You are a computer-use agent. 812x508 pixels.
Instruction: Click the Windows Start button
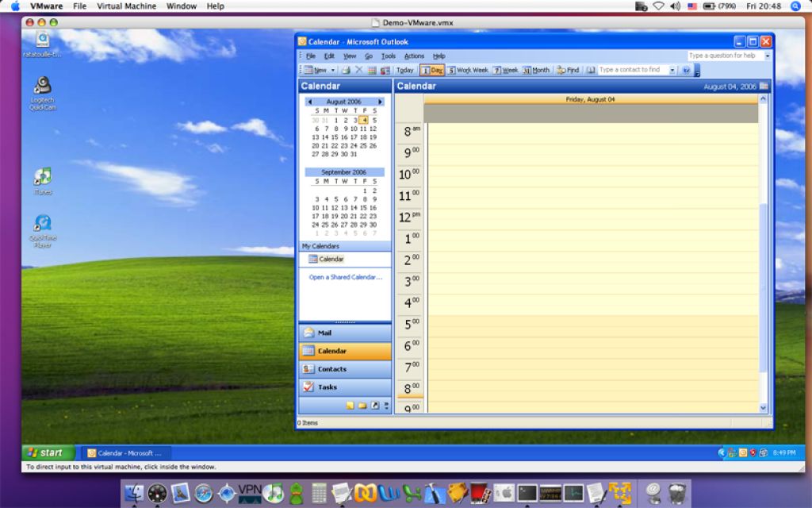point(48,452)
